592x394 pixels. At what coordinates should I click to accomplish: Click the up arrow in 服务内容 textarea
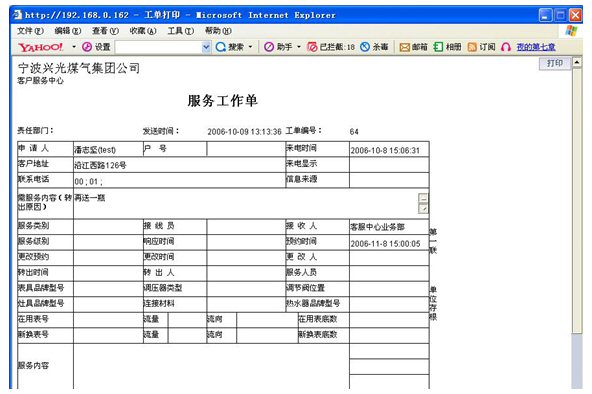click(423, 198)
